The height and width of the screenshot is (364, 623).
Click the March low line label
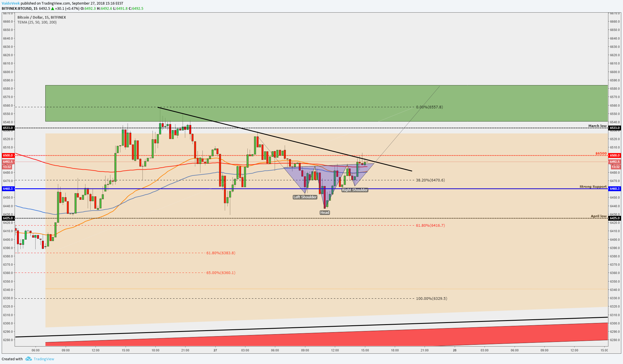pos(597,126)
